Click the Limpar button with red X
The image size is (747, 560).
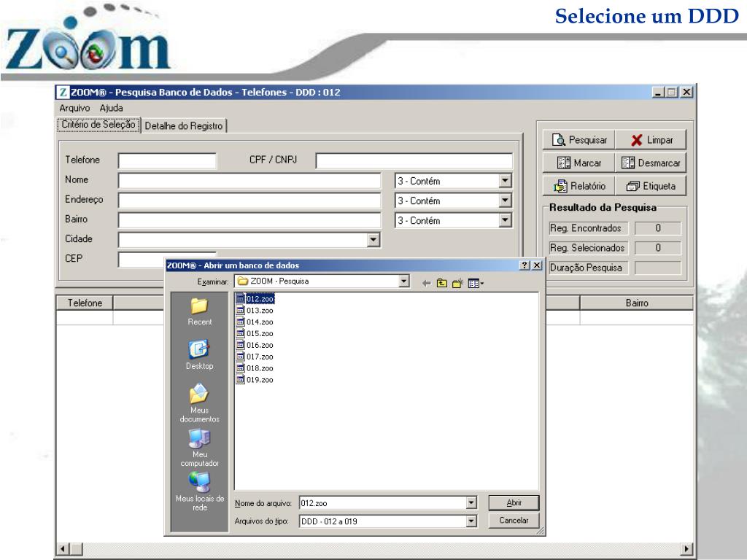(651, 140)
